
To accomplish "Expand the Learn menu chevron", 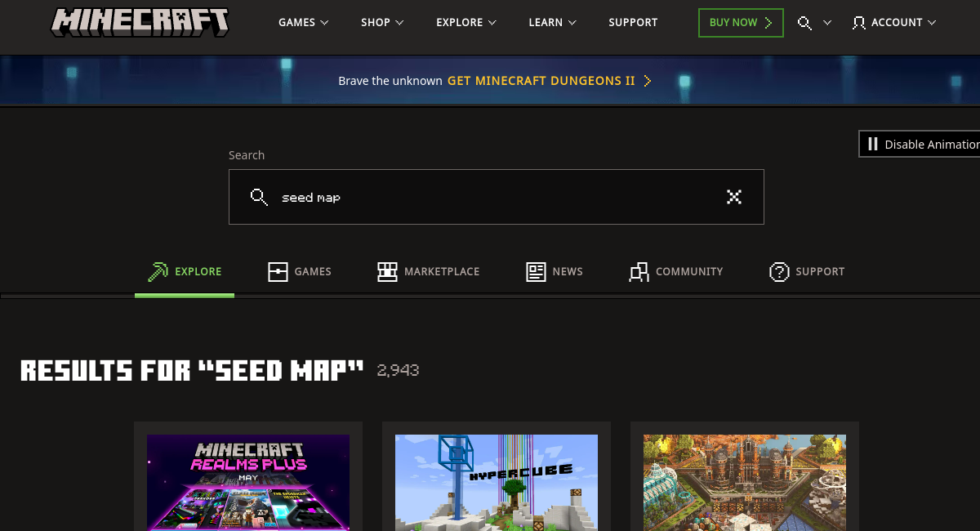I will [x=572, y=23].
